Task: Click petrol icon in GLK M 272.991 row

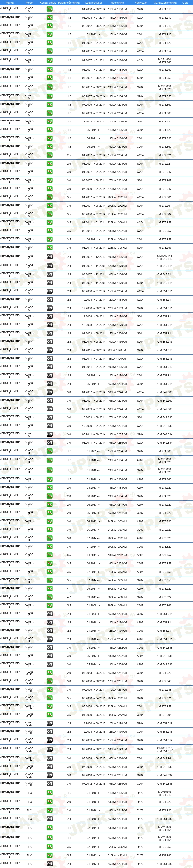Action: click(49, 715)
